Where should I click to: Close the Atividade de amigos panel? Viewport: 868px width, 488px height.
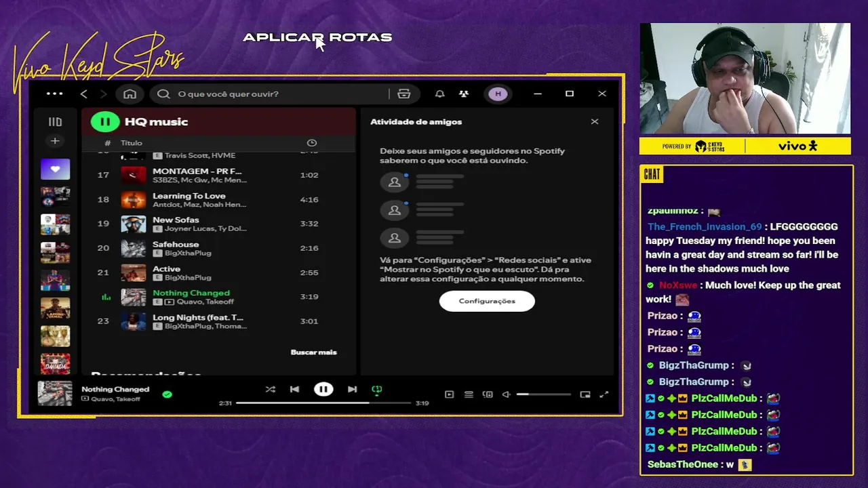(595, 122)
